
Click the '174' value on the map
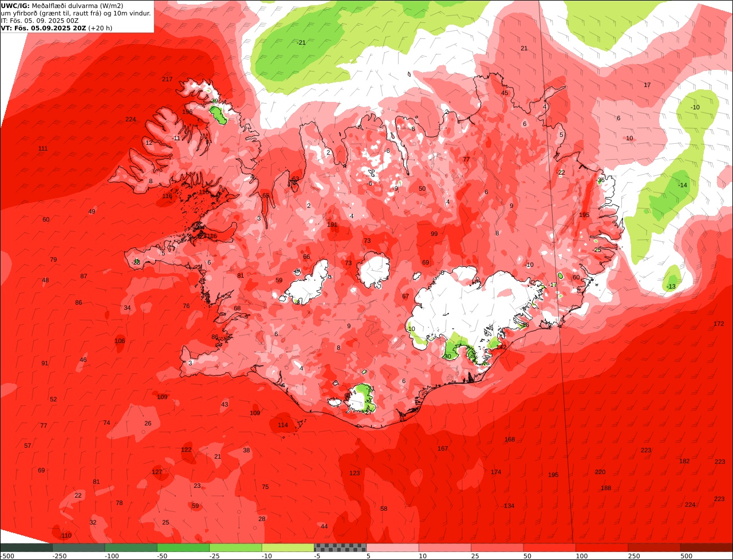click(x=496, y=472)
